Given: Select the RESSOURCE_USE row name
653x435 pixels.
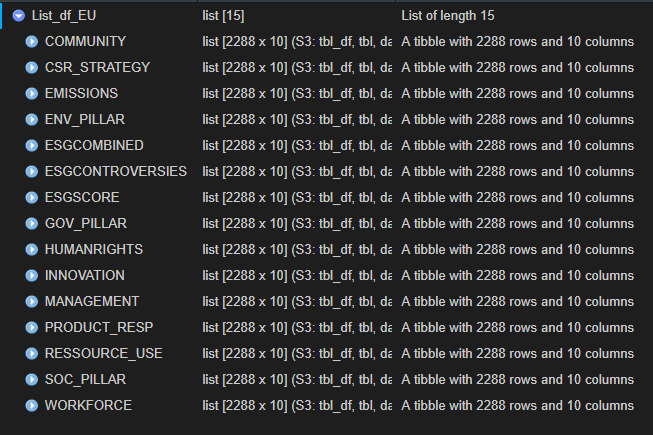Looking at the screenshot, I should pos(104,353).
